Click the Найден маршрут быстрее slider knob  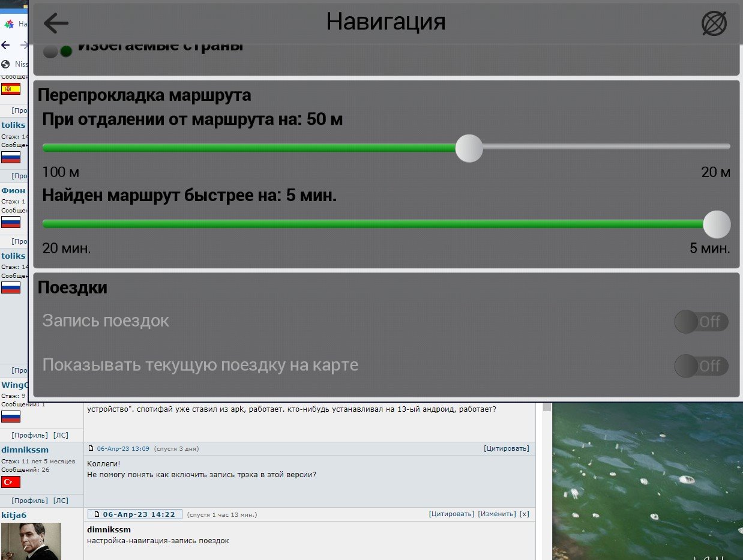(x=716, y=224)
